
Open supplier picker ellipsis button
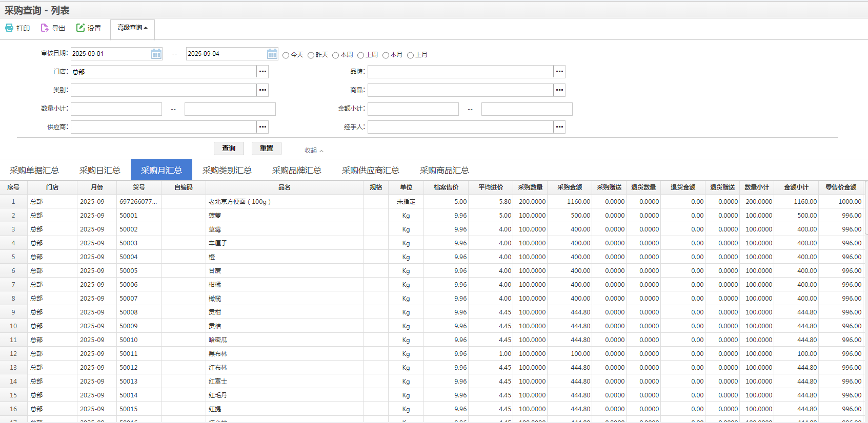263,127
